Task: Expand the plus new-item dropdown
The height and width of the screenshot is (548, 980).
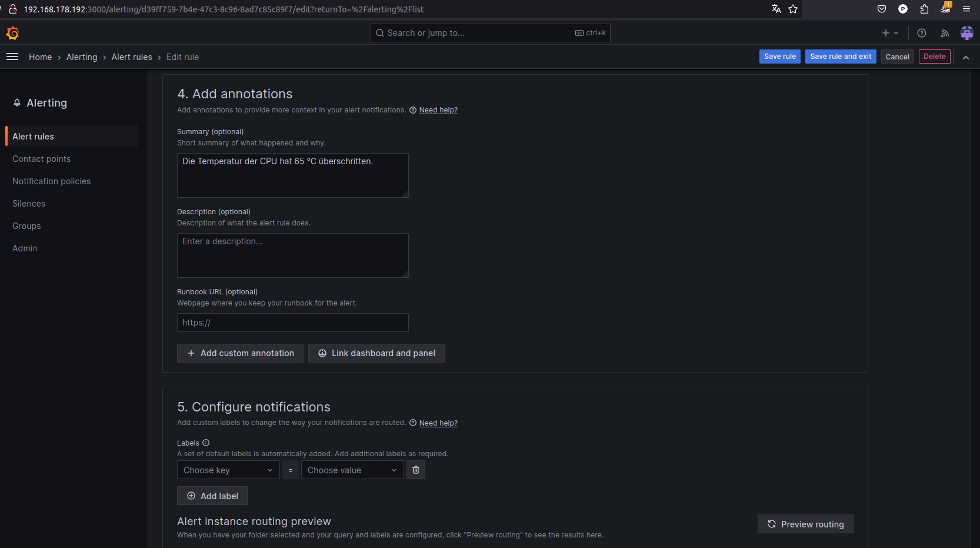Action: click(889, 33)
